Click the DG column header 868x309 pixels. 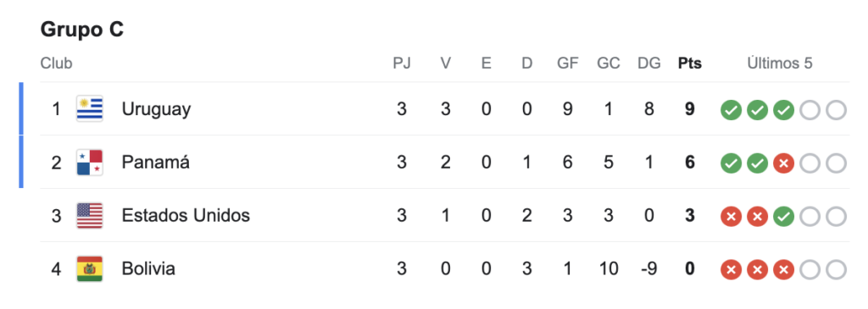pyautogui.click(x=648, y=63)
